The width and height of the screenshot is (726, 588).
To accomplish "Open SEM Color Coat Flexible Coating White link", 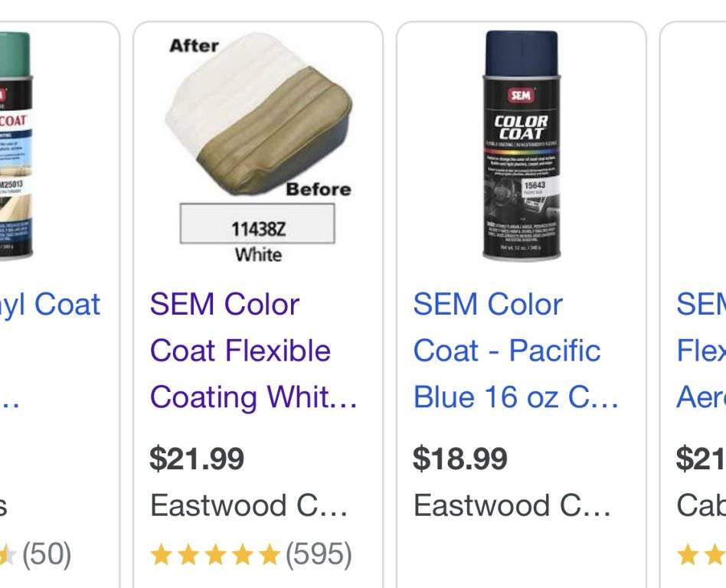I will pyautogui.click(x=253, y=351).
